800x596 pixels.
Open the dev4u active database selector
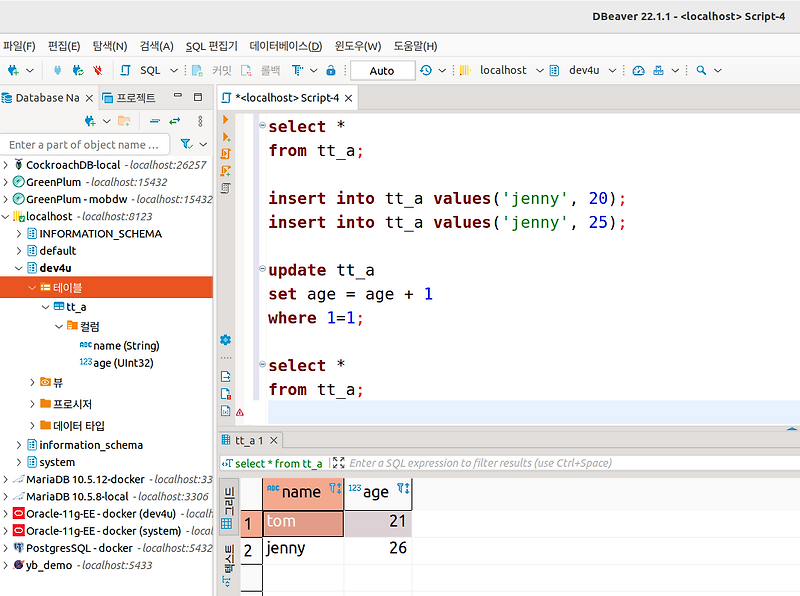[x=583, y=70]
